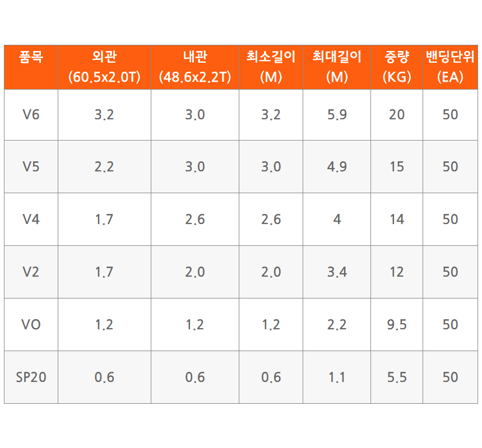
Task: Select the 중량 (KG) header cell
Action: pyautogui.click(x=397, y=67)
